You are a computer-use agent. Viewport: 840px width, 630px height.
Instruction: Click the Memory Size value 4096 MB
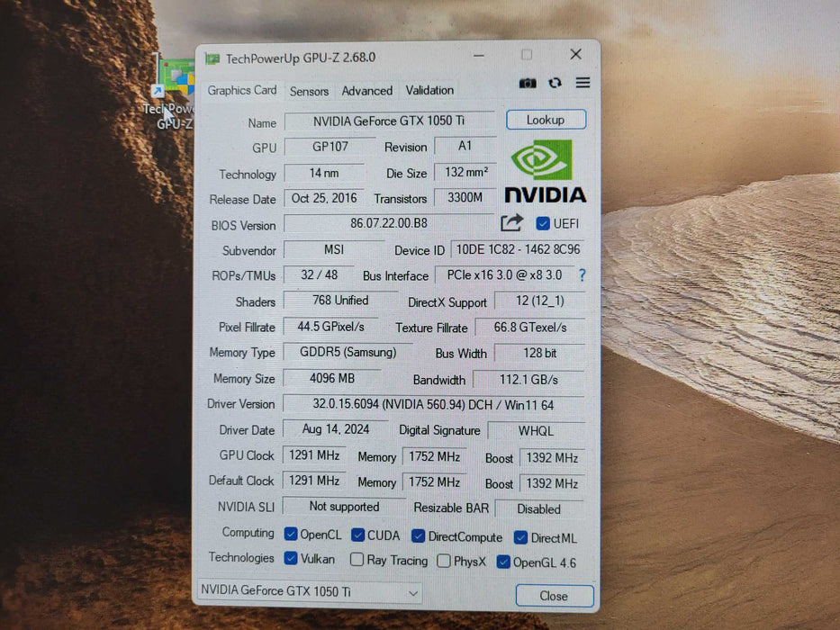[331, 378]
